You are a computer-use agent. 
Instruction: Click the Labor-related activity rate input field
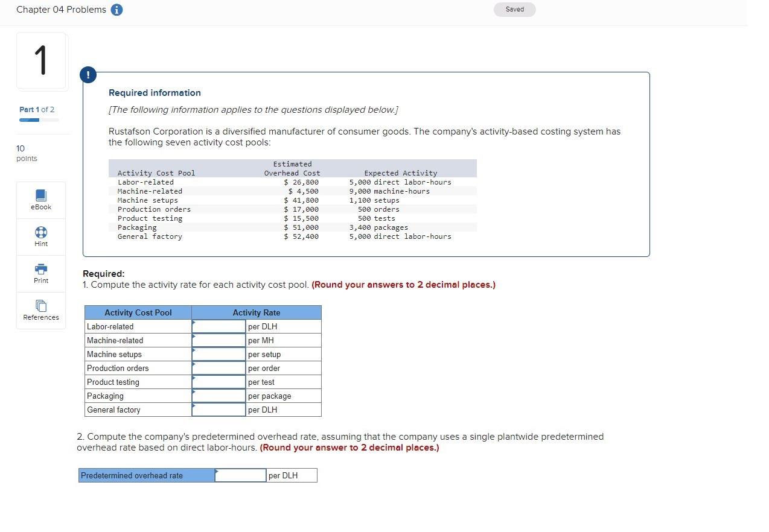pyautogui.click(x=218, y=326)
